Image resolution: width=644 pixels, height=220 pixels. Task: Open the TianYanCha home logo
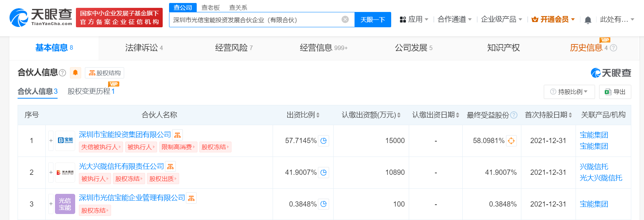pyautogui.click(x=41, y=17)
